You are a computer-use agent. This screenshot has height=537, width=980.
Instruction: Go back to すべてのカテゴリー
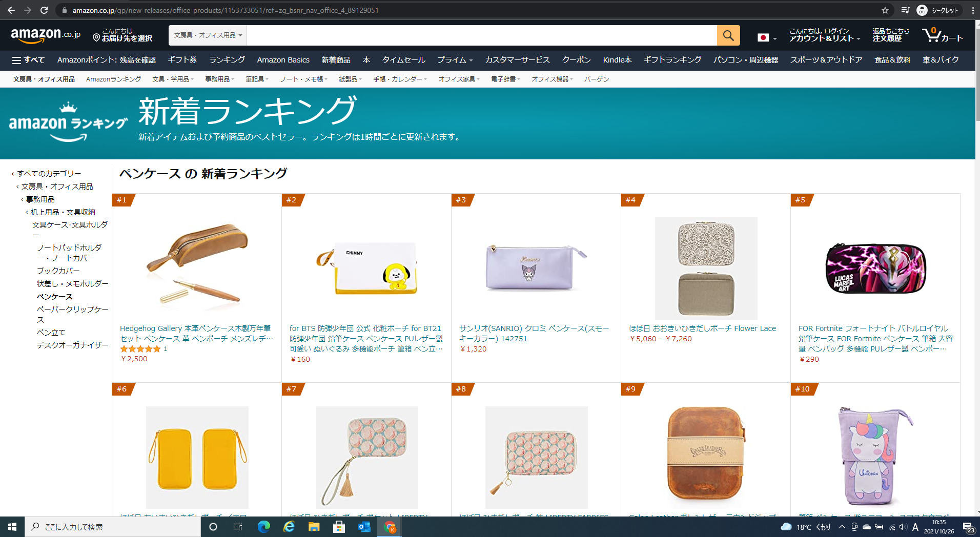tap(49, 174)
